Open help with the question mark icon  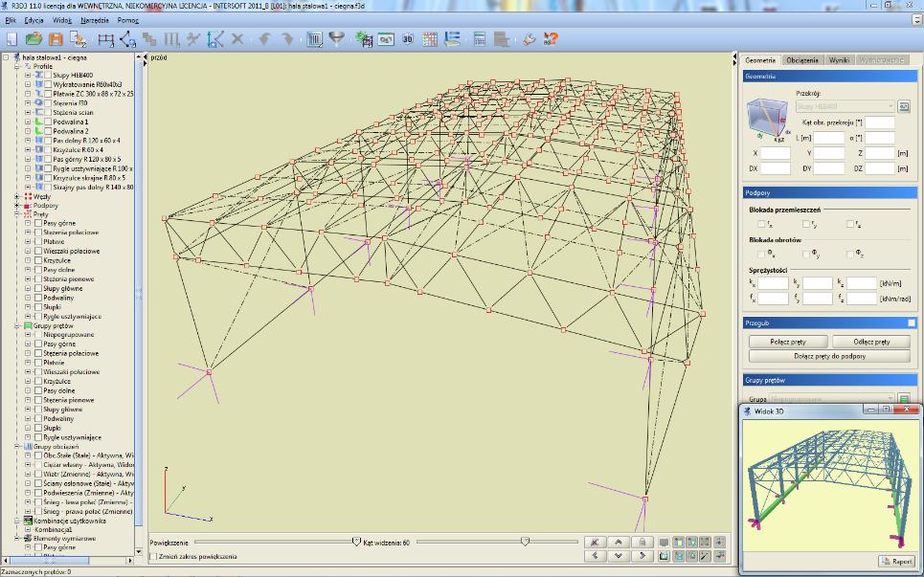[x=551, y=39]
